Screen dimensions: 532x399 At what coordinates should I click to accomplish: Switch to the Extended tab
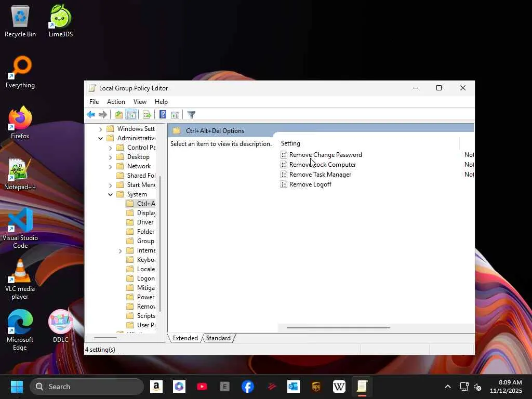coord(185,338)
